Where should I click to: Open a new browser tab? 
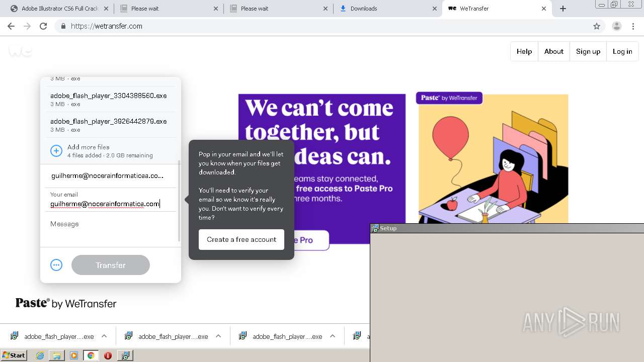click(x=563, y=9)
